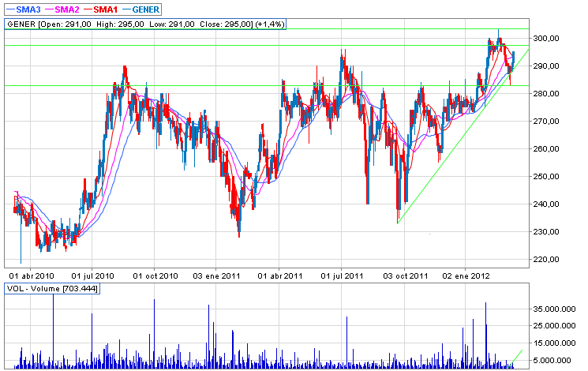Click the 250,00 price axis label
The height and width of the screenshot is (371, 588).
tap(546, 177)
